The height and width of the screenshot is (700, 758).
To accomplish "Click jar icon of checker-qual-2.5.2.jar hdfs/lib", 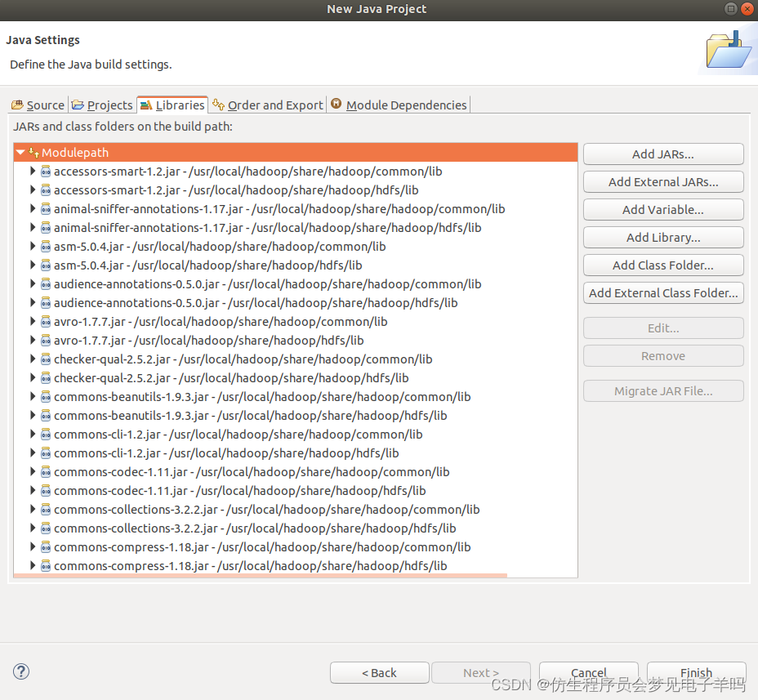I will (x=46, y=378).
